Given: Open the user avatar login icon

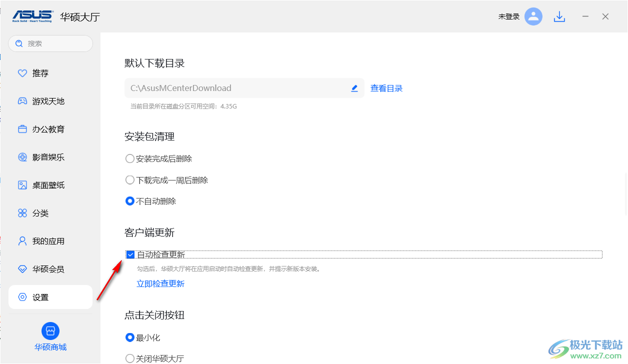Looking at the screenshot, I should tap(533, 16).
